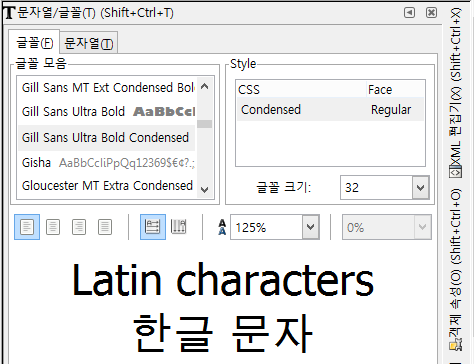This screenshot has width=474, height=364.
Task: Choose horizontal text layout
Action: [153, 227]
